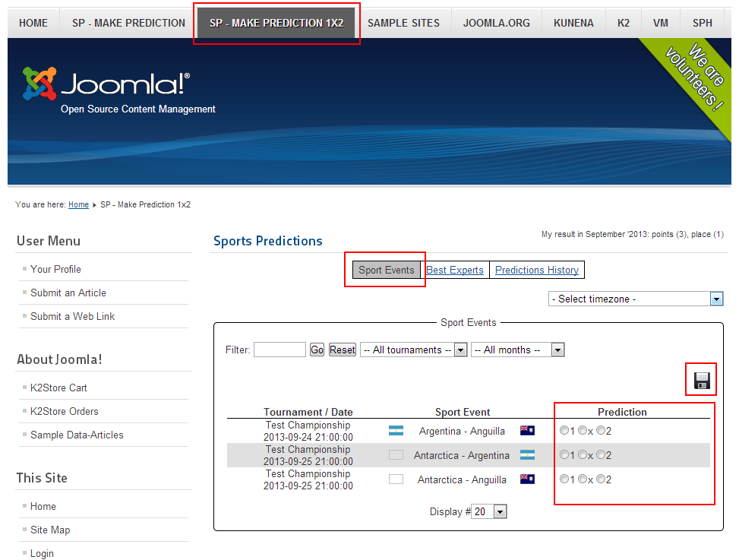Select prediction 1 for Argentina - Anguilla
The height and width of the screenshot is (560, 739).
click(564, 430)
